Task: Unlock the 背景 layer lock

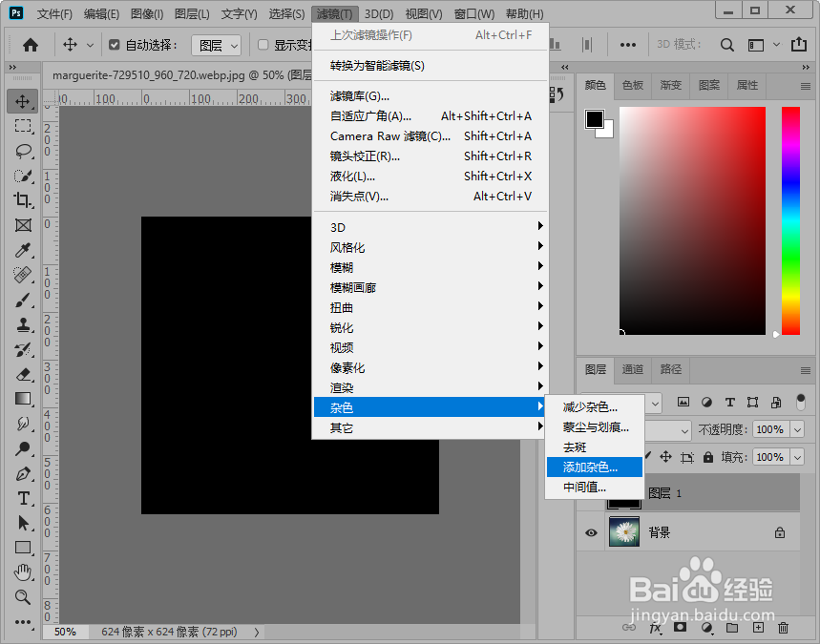Action: [779, 532]
